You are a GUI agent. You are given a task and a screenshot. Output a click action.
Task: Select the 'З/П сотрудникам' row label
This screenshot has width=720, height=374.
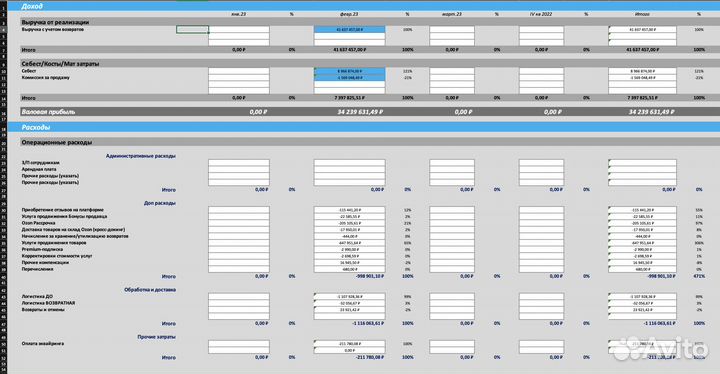coord(40,163)
